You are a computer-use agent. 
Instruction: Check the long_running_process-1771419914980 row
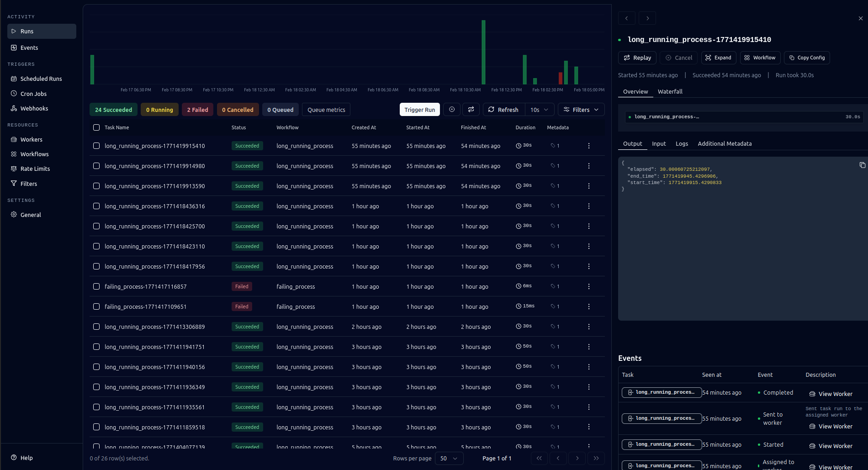coord(96,166)
